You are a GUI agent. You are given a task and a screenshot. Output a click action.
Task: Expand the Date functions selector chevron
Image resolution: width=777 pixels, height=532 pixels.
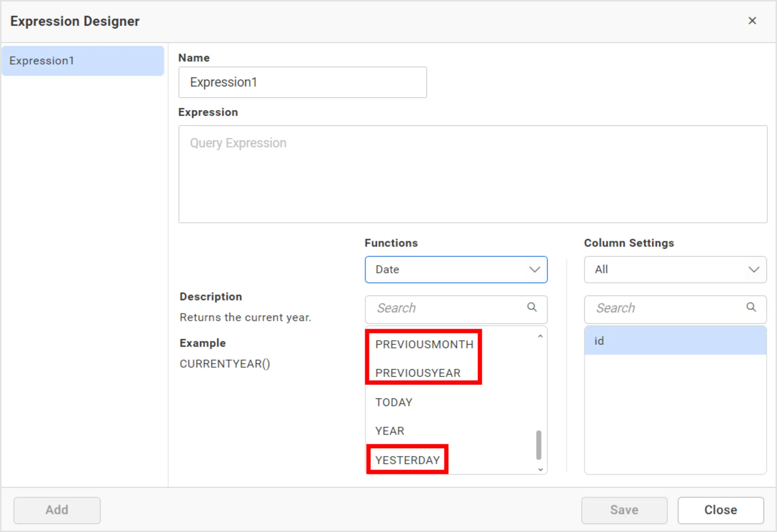click(x=534, y=270)
